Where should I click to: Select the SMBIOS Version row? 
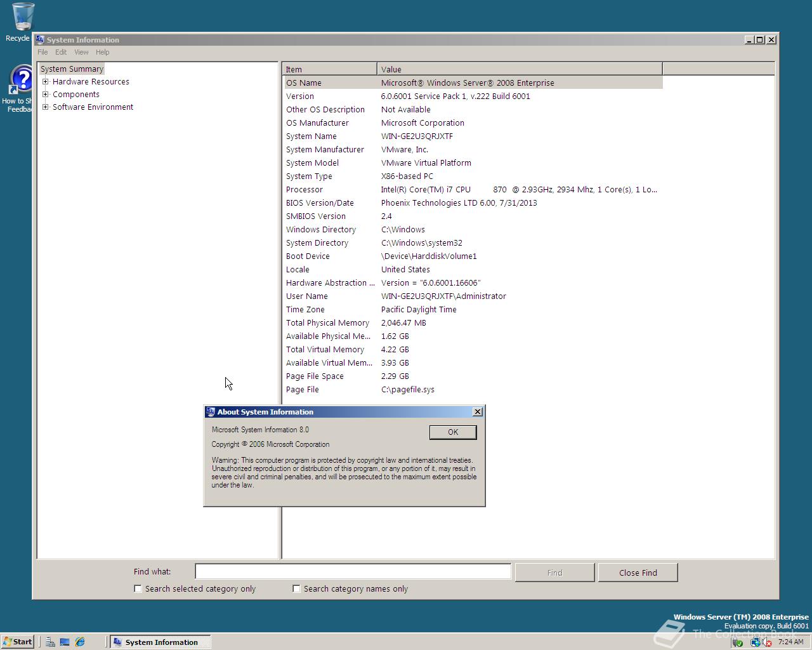coord(473,216)
